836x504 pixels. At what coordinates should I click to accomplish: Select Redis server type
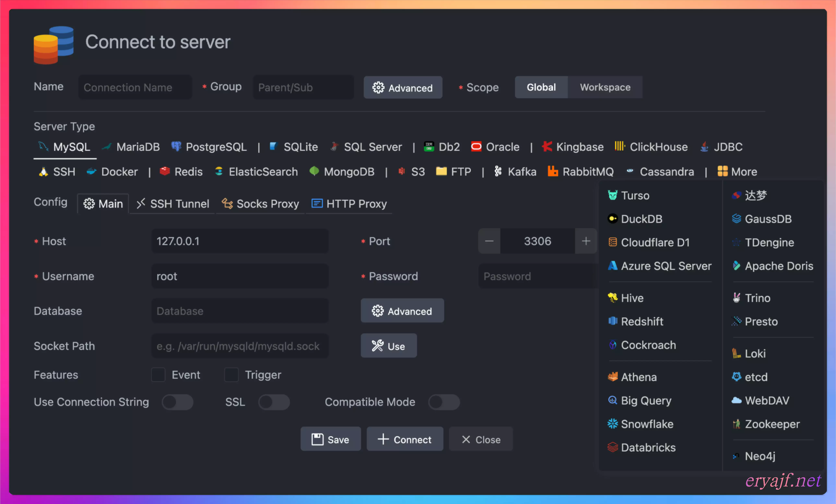click(181, 172)
